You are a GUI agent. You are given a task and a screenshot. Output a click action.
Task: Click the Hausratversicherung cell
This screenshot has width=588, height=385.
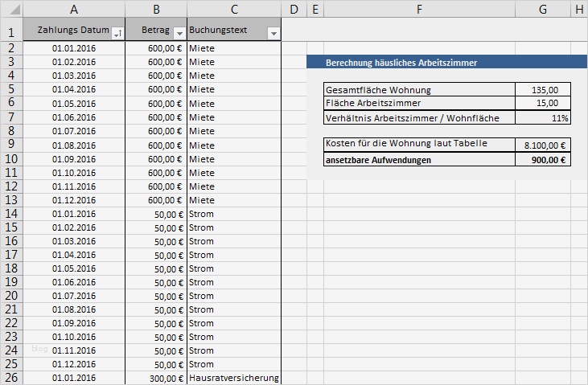point(234,378)
